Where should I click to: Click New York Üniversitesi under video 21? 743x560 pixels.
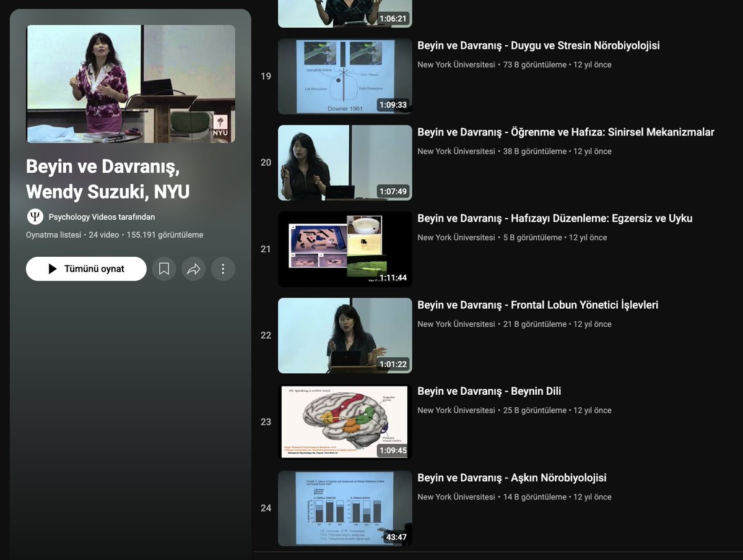coord(456,238)
